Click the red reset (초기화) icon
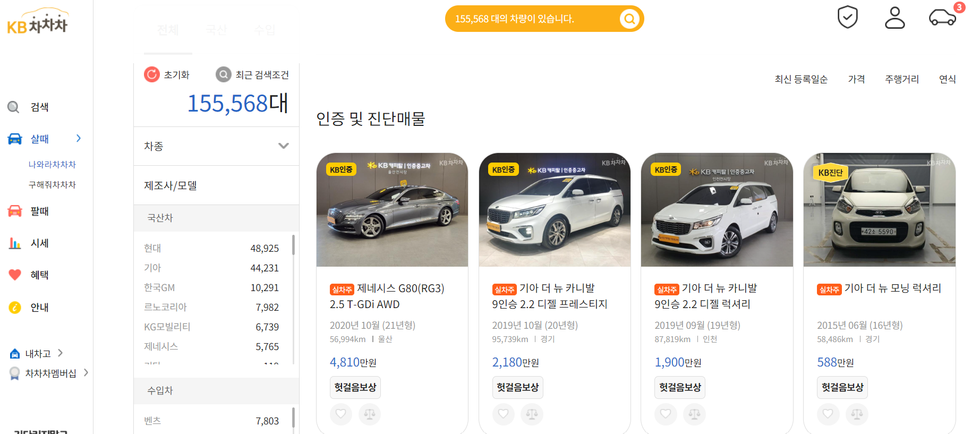This screenshot has height=434, width=980. (x=152, y=74)
